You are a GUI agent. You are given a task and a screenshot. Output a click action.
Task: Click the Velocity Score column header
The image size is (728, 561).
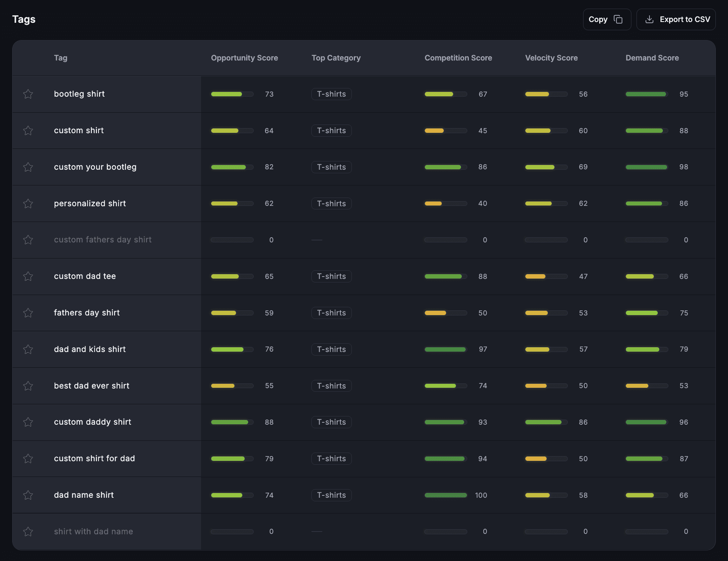pyautogui.click(x=551, y=58)
